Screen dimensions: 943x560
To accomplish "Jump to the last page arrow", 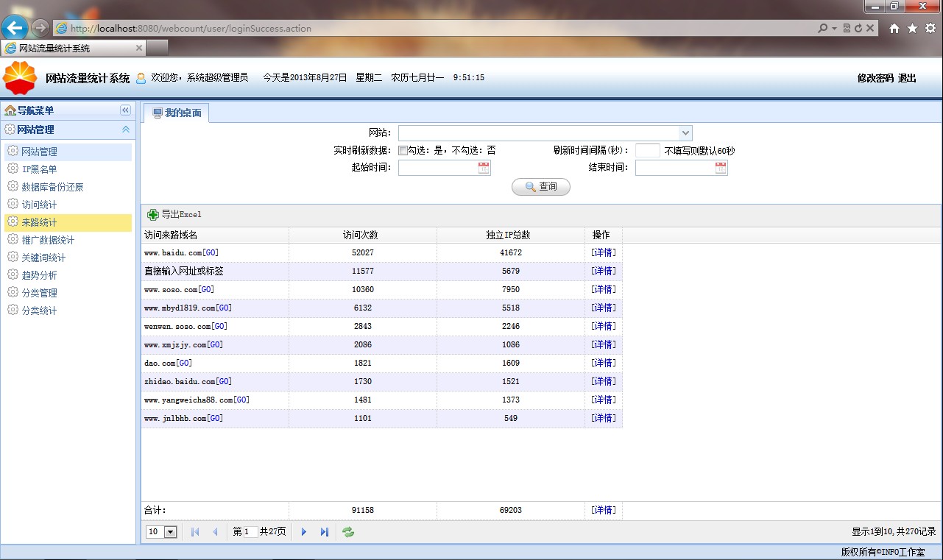I will (324, 532).
